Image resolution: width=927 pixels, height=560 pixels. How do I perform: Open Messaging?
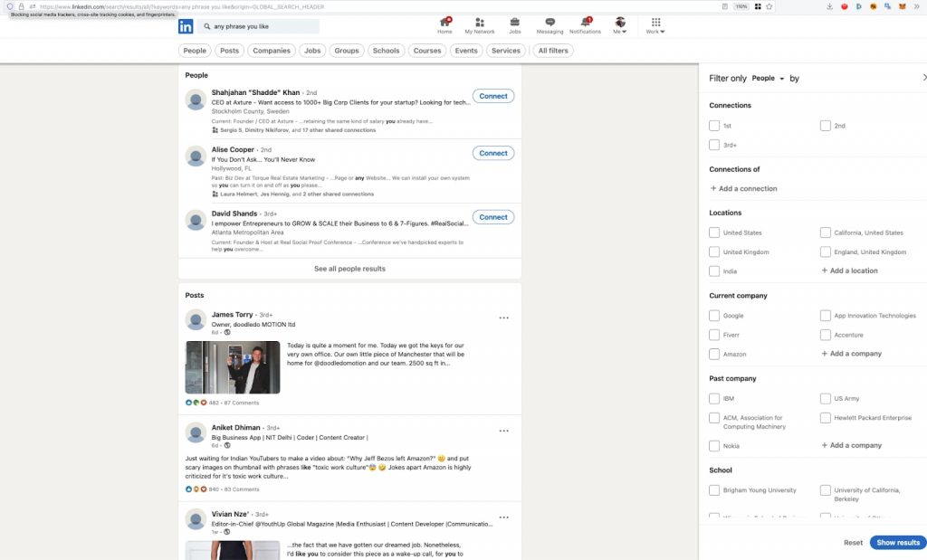click(550, 25)
